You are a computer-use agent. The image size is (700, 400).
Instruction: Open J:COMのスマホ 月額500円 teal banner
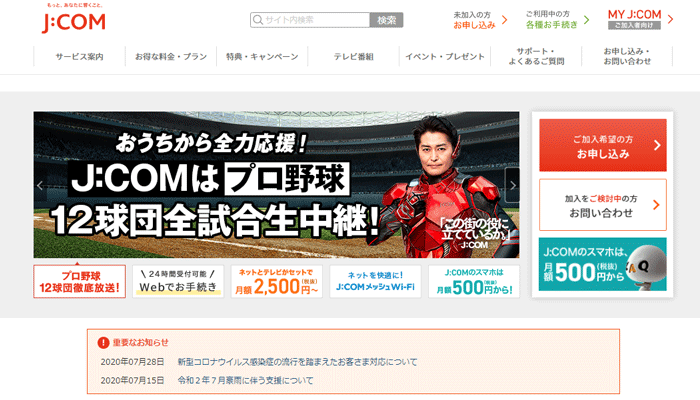(603, 264)
